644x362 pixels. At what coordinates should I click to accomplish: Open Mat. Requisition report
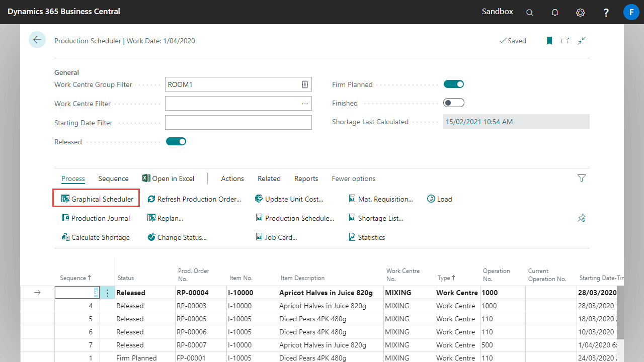click(x=381, y=199)
